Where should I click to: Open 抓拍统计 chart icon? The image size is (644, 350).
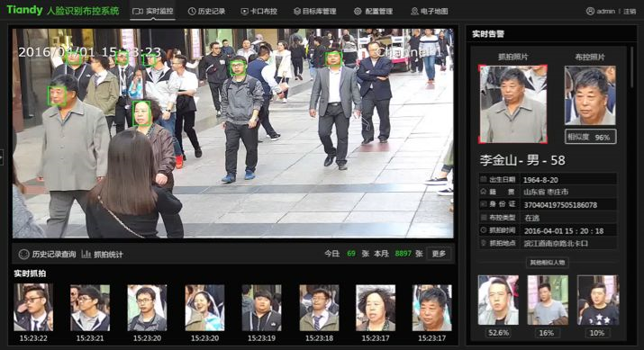point(86,255)
